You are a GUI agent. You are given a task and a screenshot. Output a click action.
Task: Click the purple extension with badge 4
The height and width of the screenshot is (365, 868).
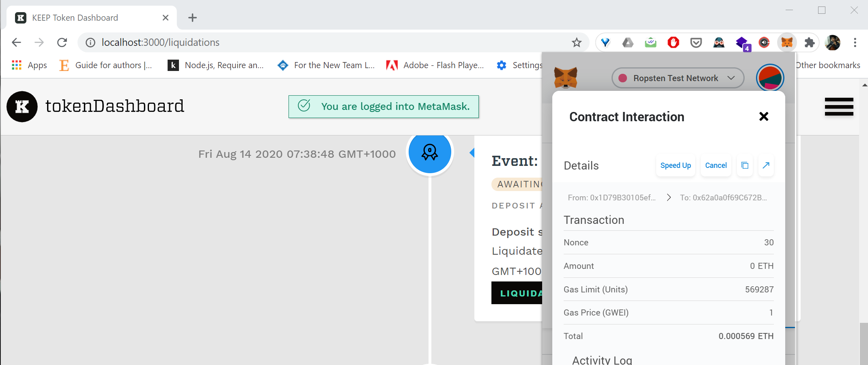pyautogui.click(x=742, y=43)
